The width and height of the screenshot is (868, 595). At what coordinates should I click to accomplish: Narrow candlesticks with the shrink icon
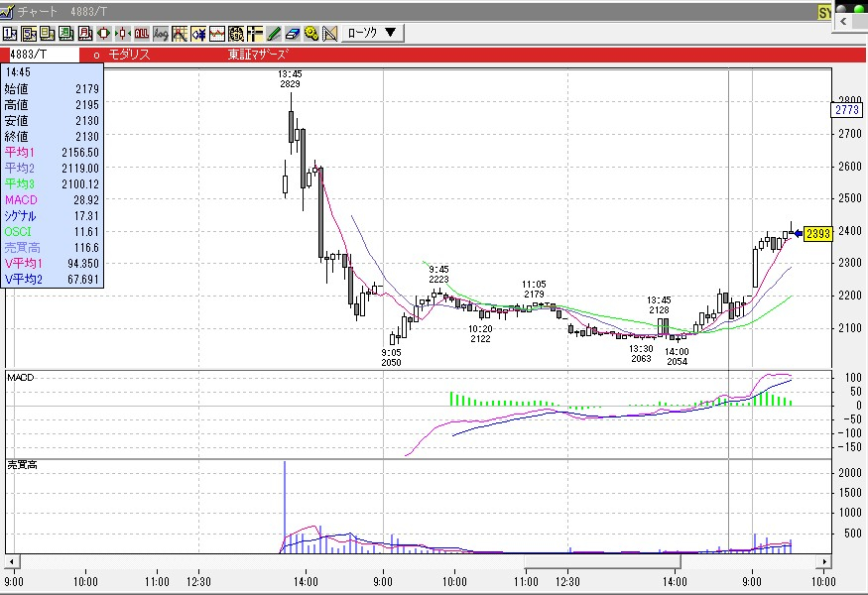coord(123,34)
